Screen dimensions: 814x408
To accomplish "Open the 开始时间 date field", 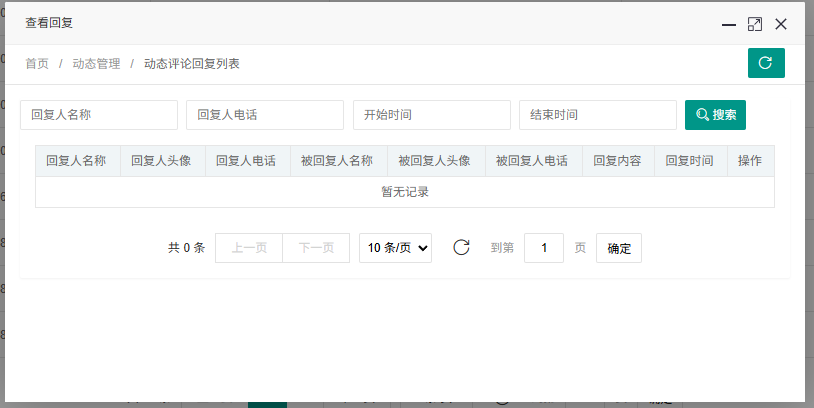I will click(431, 115).
